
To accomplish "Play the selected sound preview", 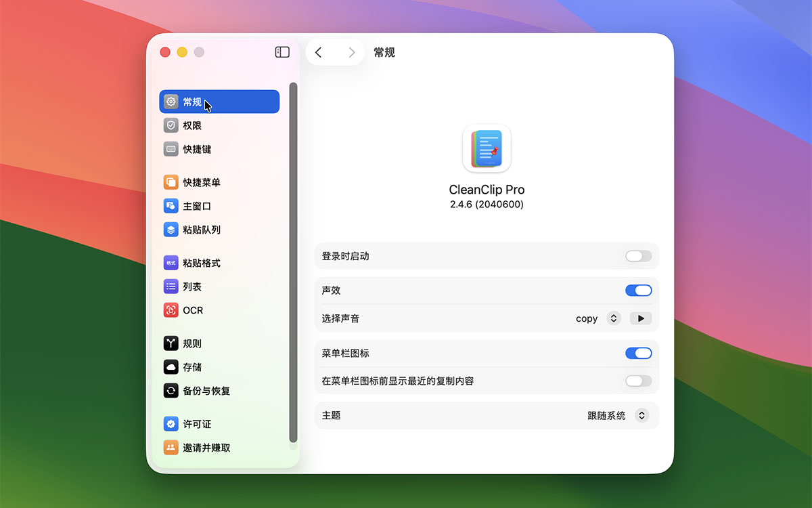I will pos(641,318).
